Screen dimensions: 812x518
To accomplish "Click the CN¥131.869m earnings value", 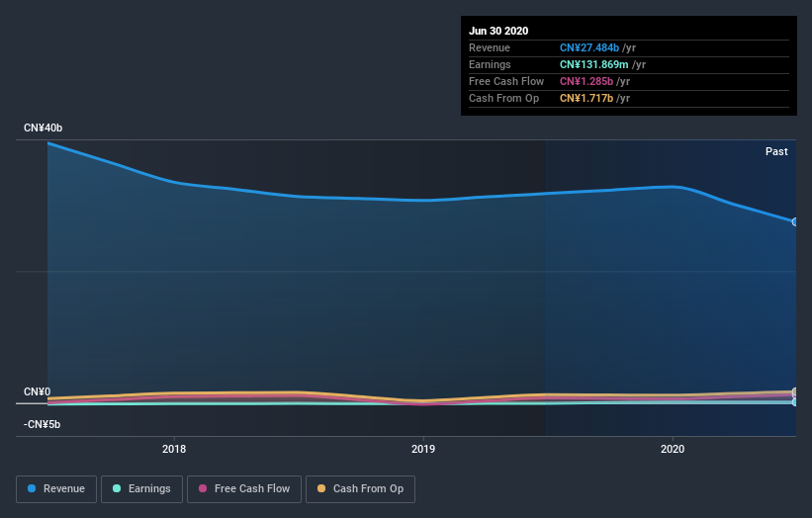I will [594, 64].
